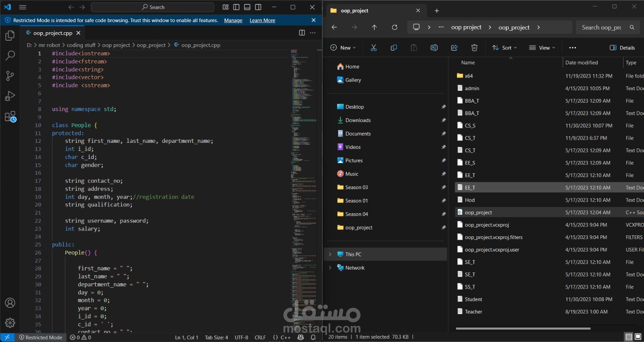Go back in File Explorer

tap(334, 27)
